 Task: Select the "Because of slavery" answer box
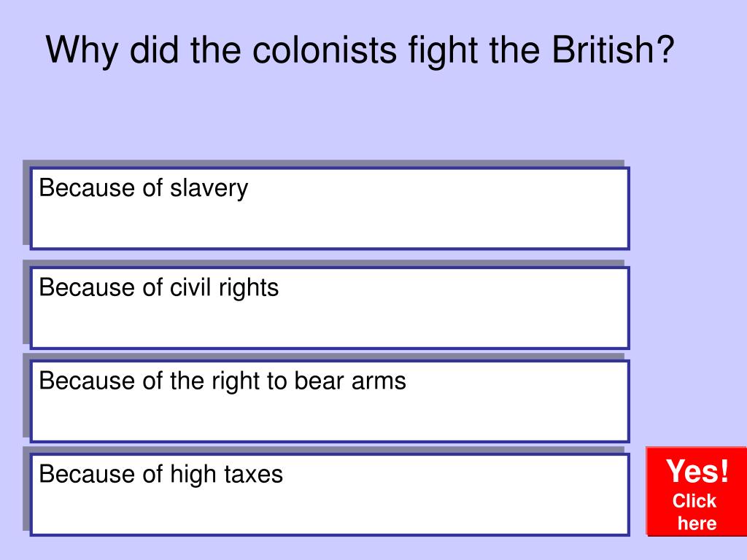pyautogui.click(x=330, y=208)
